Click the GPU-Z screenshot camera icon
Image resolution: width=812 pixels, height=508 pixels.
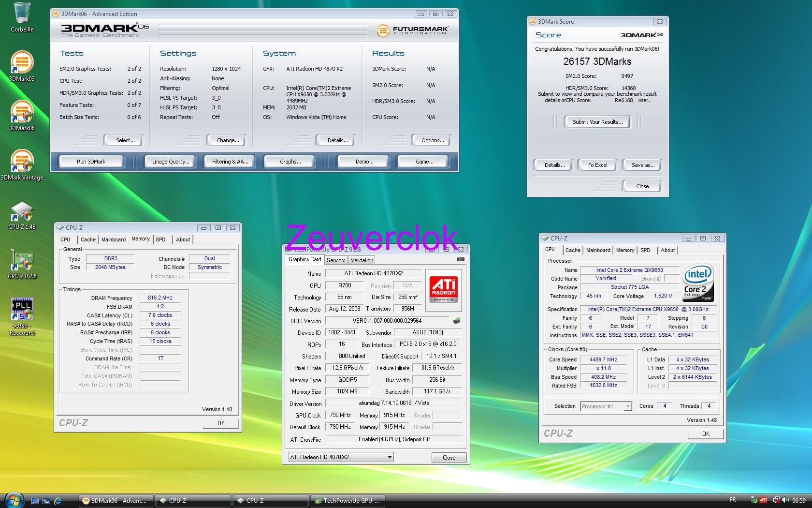click(460, 259)
